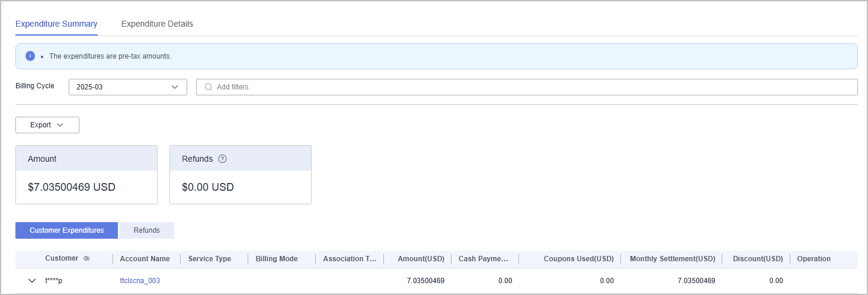Switch to the Refunds sub-tab
Screen dimensions: 868x295
pos(146,230)
